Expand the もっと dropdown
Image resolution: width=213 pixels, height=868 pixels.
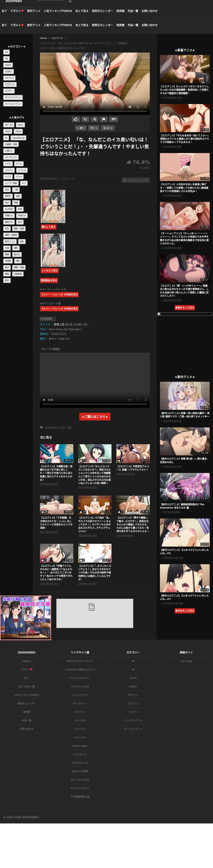pyautogui.click(x=108, y=128)
